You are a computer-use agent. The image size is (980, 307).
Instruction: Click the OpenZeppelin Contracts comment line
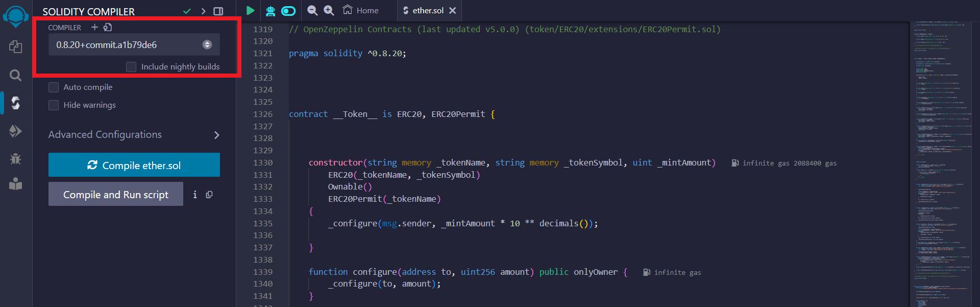(x=505, y=29)
